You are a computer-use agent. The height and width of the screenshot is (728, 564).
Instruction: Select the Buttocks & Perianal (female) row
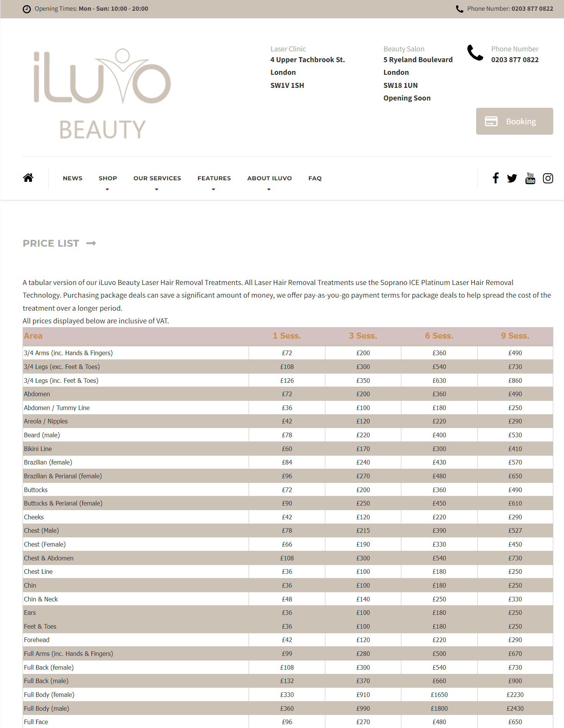pyautogui.click(x=288, y=503)
